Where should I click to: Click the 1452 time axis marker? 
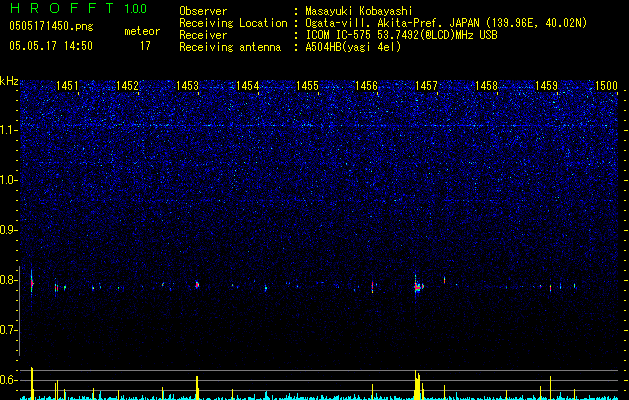(x=127, y=85)
